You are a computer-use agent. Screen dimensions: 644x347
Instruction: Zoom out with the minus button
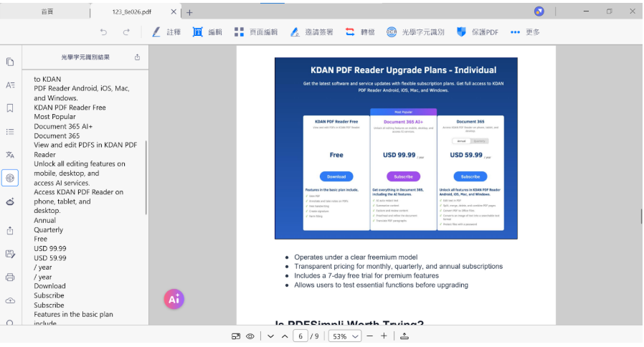[x=369, y=336]
